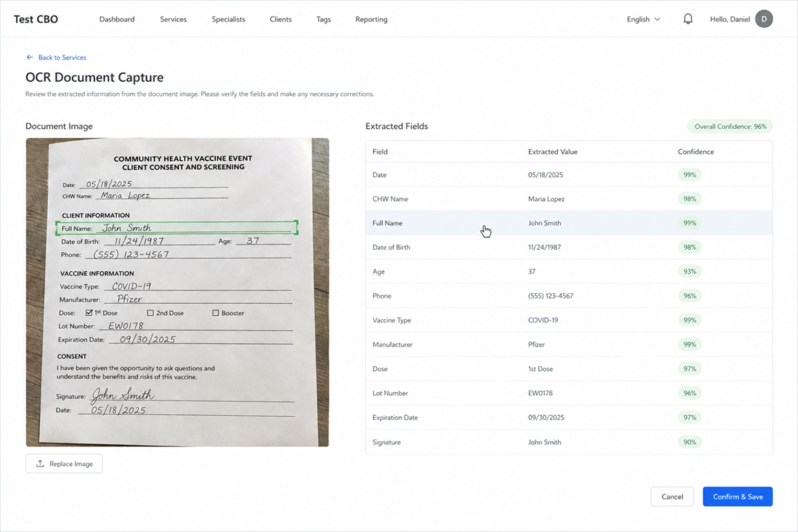
Task: Click the Vaccine Type field label
Action: (x=392, y=320)
